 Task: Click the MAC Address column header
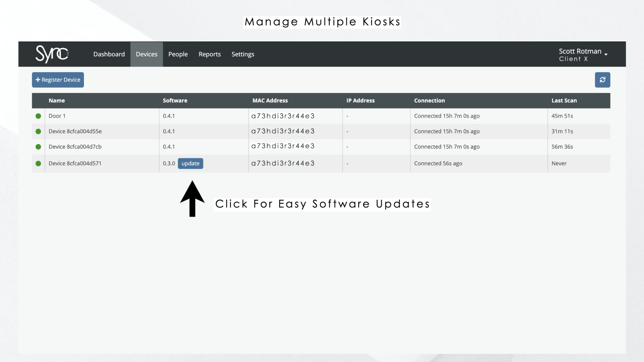coord(270,101)
